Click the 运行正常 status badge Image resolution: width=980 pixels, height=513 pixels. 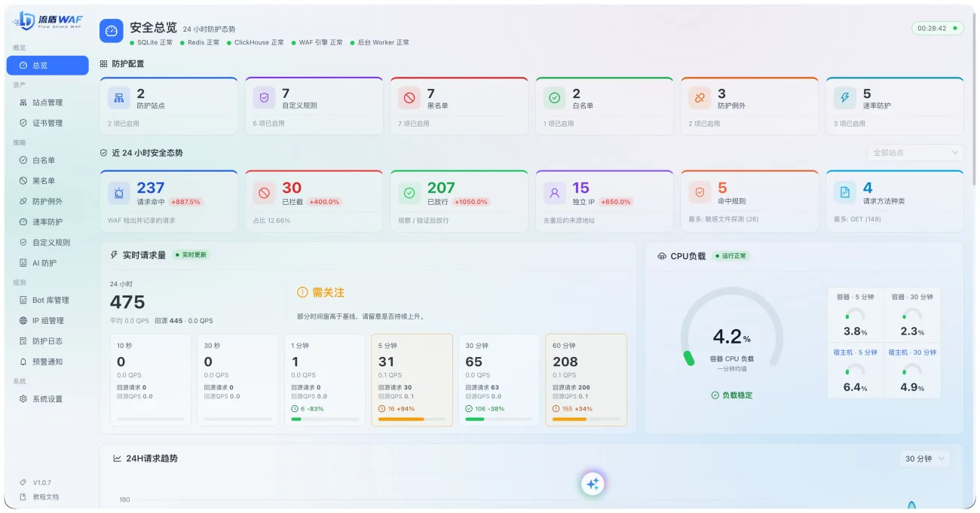coord(730,256)
